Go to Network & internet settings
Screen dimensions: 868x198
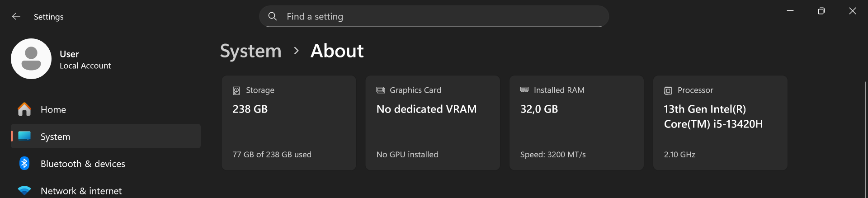(81, 191)
